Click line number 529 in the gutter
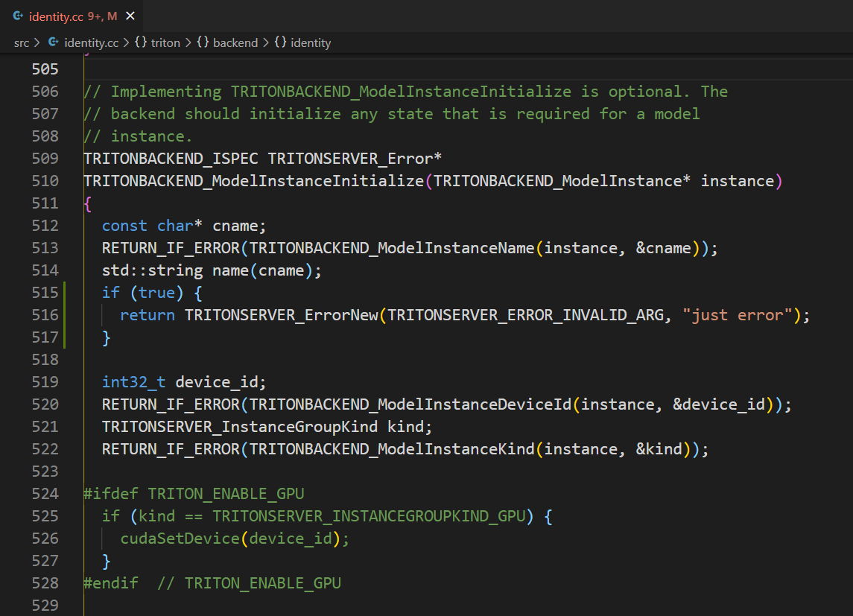 tap(45, 605)
